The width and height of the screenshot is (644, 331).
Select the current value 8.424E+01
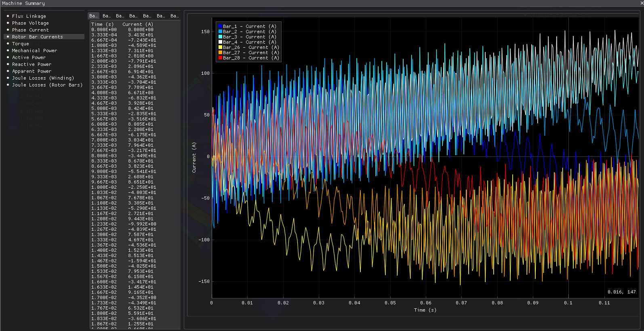141,108
